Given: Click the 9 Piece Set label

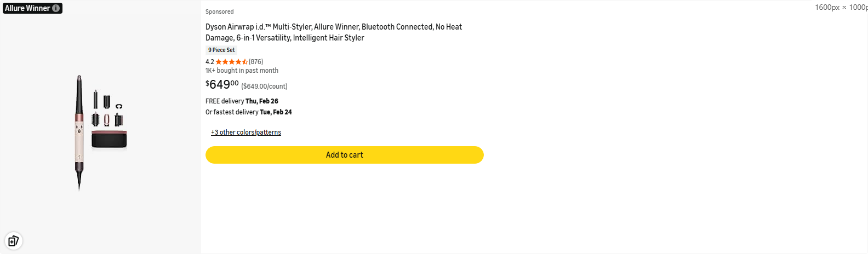Looking at the screenshot, I should click(221, 50).
